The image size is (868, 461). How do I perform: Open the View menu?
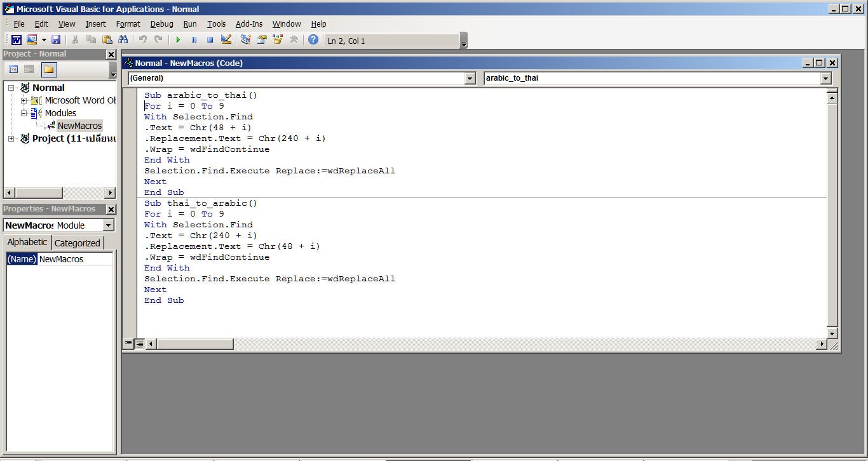67,24
